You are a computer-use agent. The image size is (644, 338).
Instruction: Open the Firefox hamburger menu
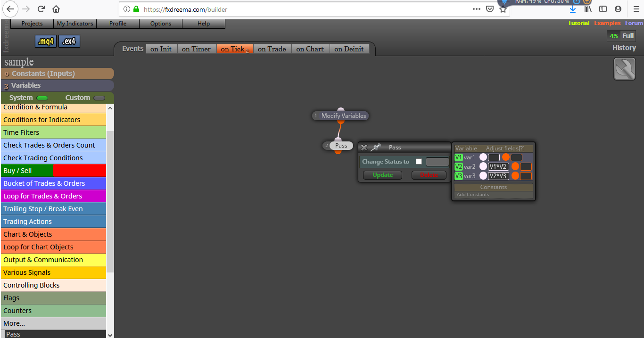pos(636,9)
